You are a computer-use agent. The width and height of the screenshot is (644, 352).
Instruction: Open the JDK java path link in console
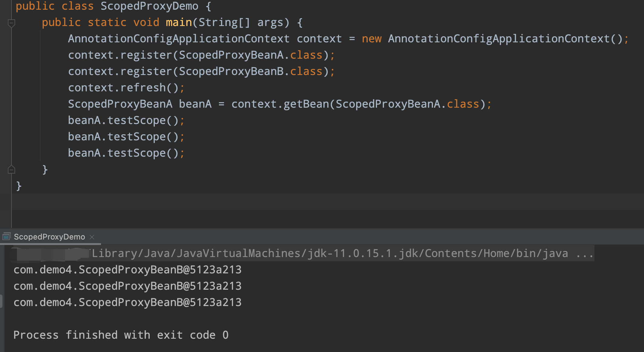[x=330, y=253]
